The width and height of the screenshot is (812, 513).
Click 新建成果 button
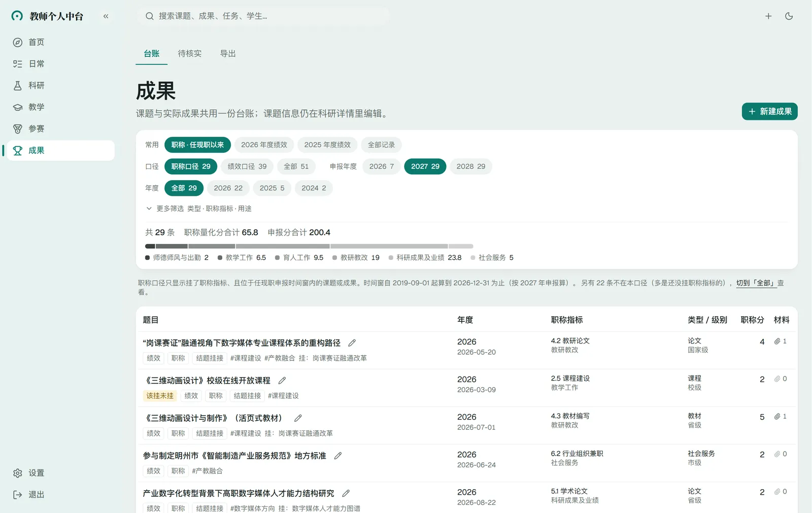[x=769, y=112]
